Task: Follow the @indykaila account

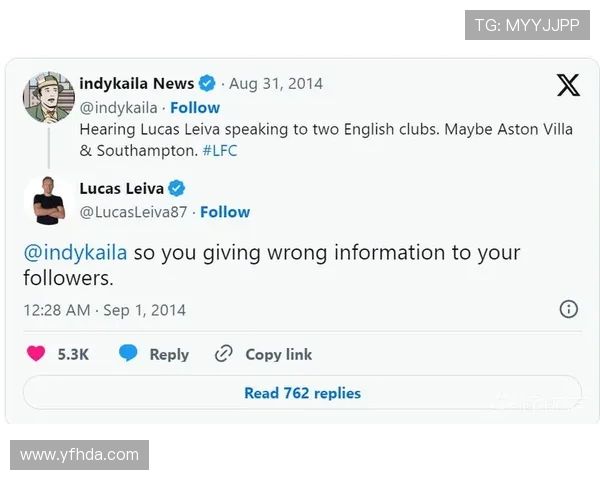Action: [x=195, y=108]
